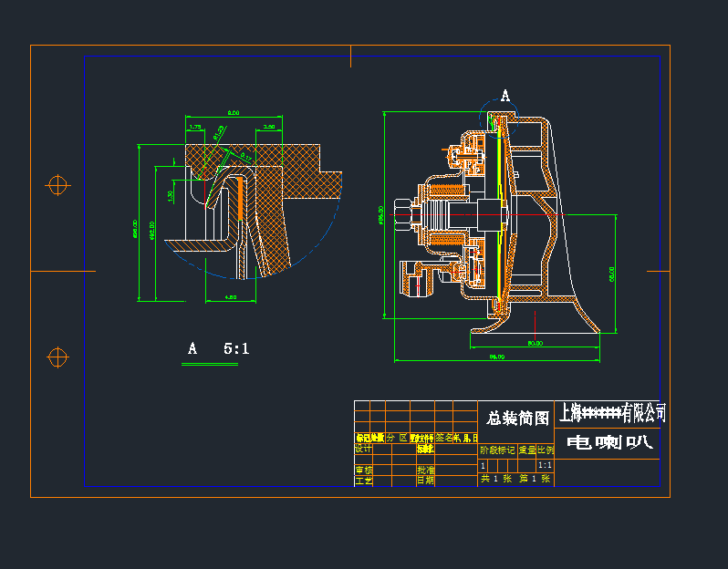Select the 80.00 base width dimension
Screen dimensions: 728x569
click(535, 344)
